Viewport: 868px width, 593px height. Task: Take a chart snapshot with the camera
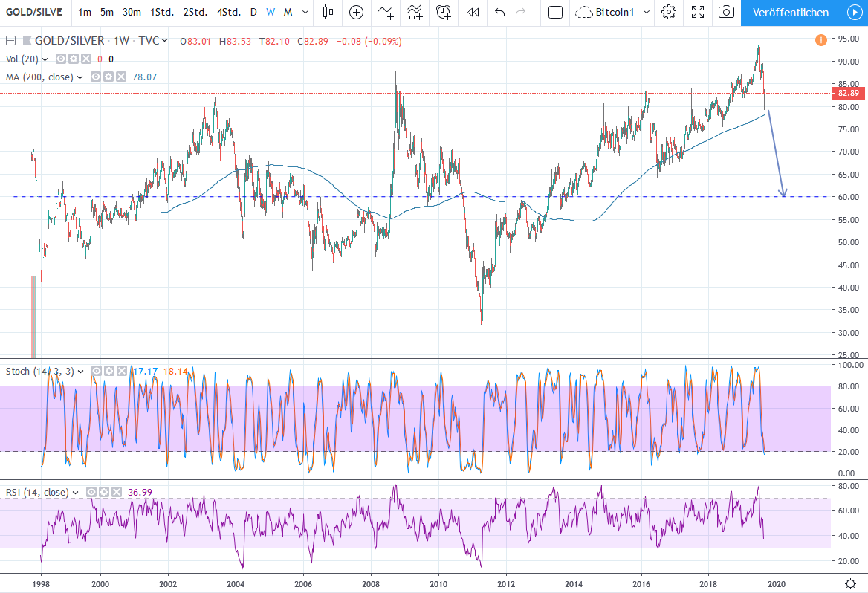click(x=726, y=12)
